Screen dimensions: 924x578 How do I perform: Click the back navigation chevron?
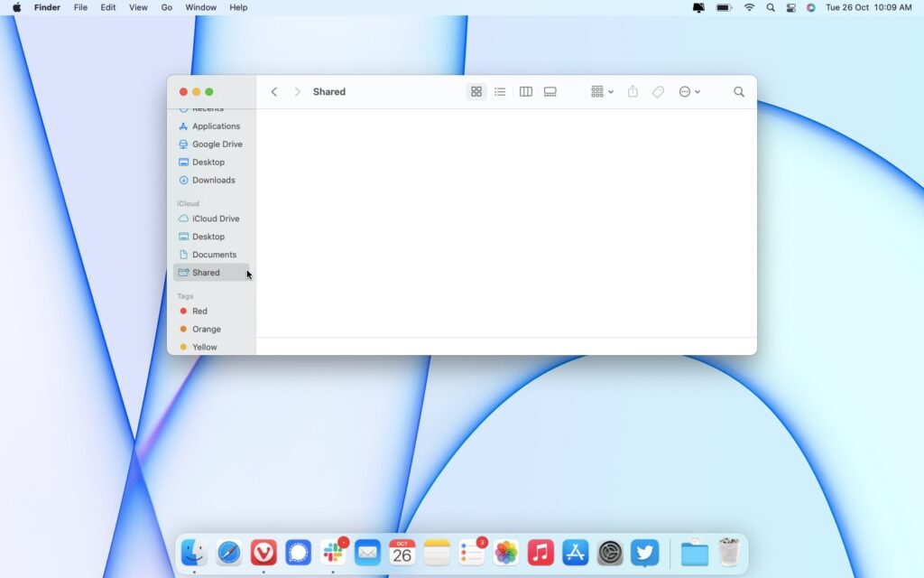274,91
